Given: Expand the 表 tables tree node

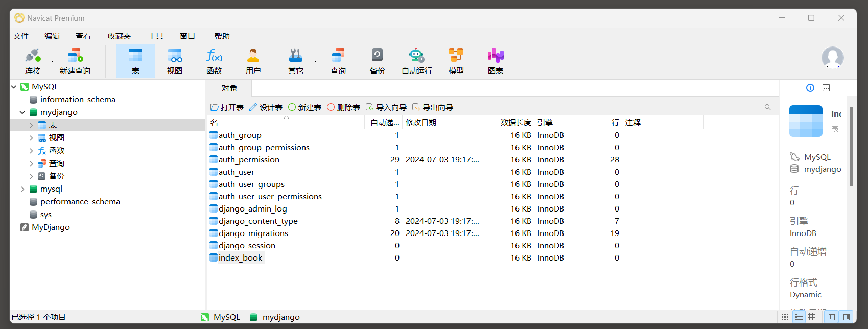Looking at the screenshot, I should (31, 125).
